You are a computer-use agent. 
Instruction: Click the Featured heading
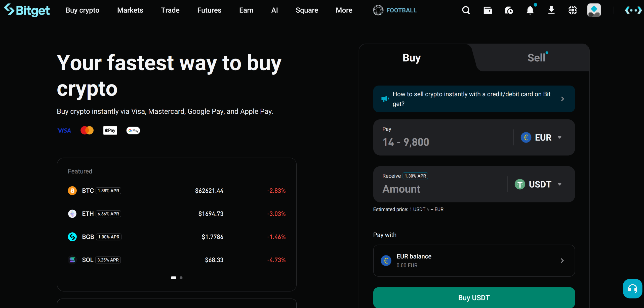(x=80, y=171)
